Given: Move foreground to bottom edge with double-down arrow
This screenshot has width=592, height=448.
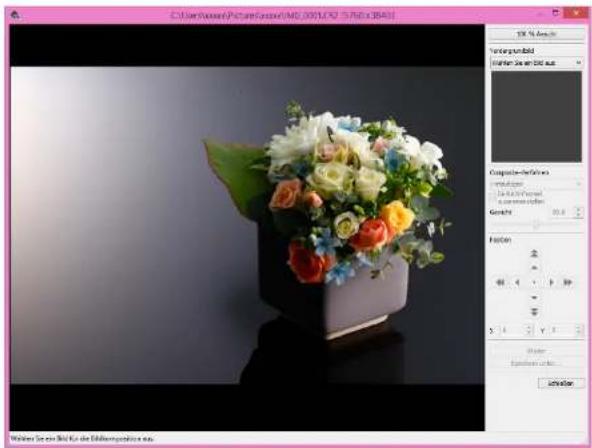Looking at the screenshot, I should [534, 312].
